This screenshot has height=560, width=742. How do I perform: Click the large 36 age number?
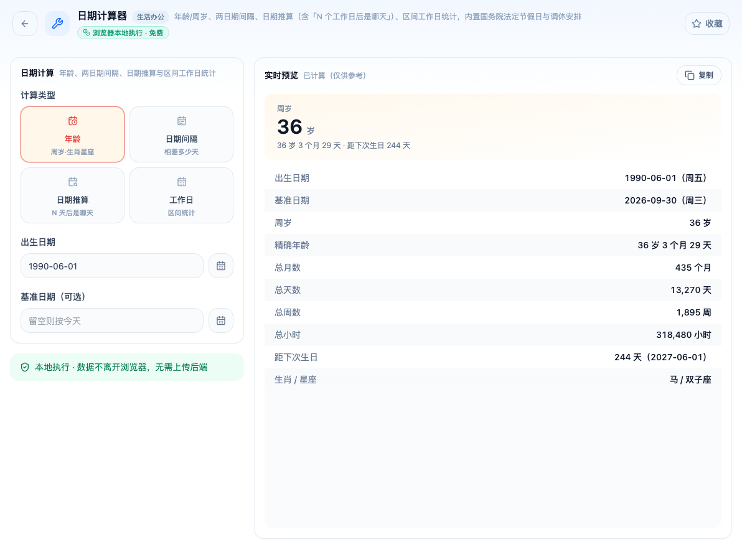coord(289,127)
